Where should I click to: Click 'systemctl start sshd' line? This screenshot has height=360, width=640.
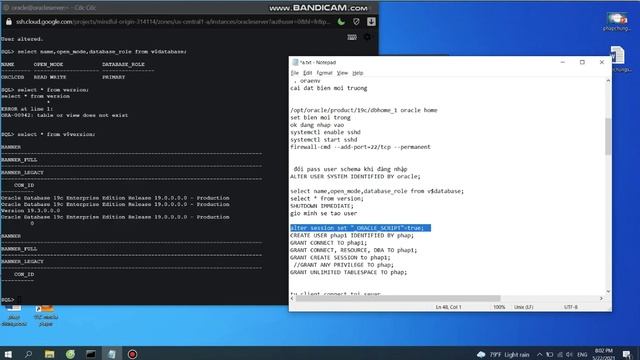(324, 140)
